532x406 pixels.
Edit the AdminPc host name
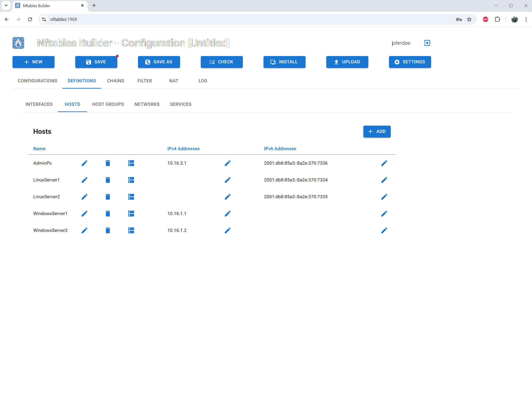[x=84, y=163]
